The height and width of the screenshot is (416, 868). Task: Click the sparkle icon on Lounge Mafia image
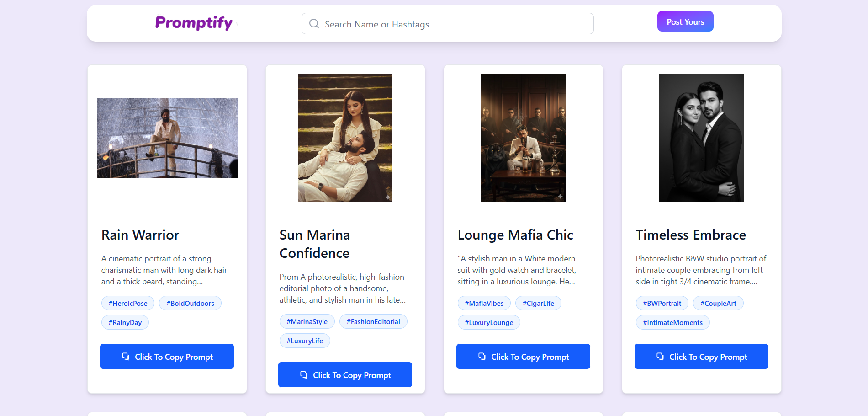[x=561, y=197]
